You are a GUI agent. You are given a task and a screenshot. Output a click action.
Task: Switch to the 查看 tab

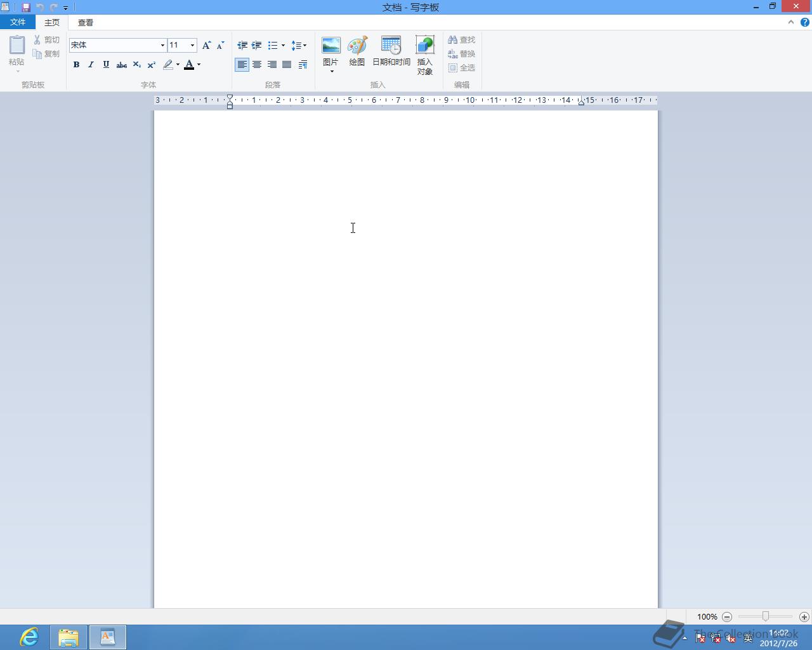[x=86, y=22]
